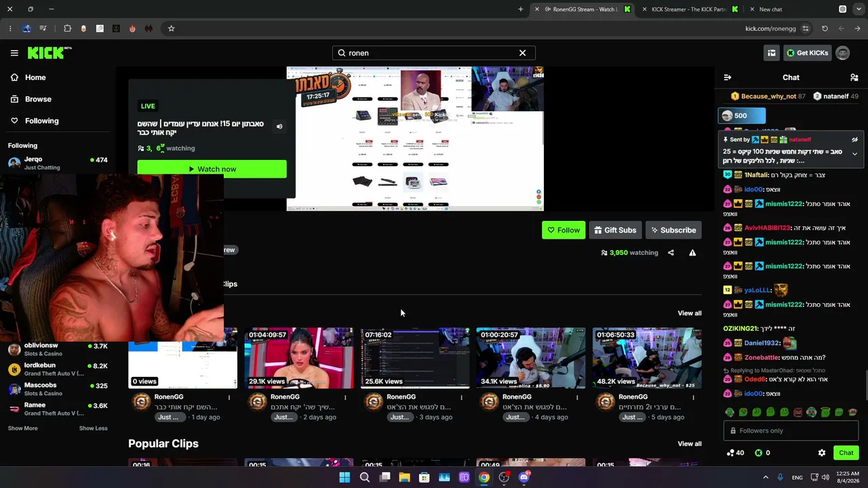This screenshot has width=868, height=488.
Task: Open File Explorer from the taskbar
Action: tap(404, 477)
